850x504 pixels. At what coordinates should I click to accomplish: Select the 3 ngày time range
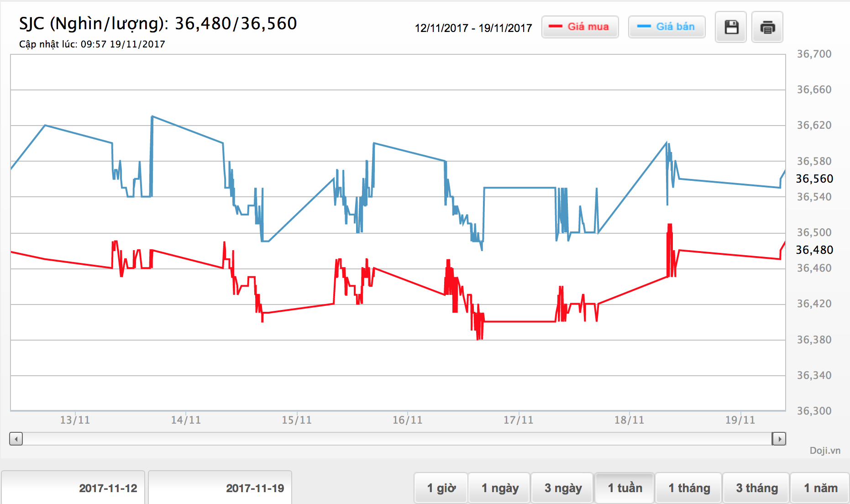point(562,488)
